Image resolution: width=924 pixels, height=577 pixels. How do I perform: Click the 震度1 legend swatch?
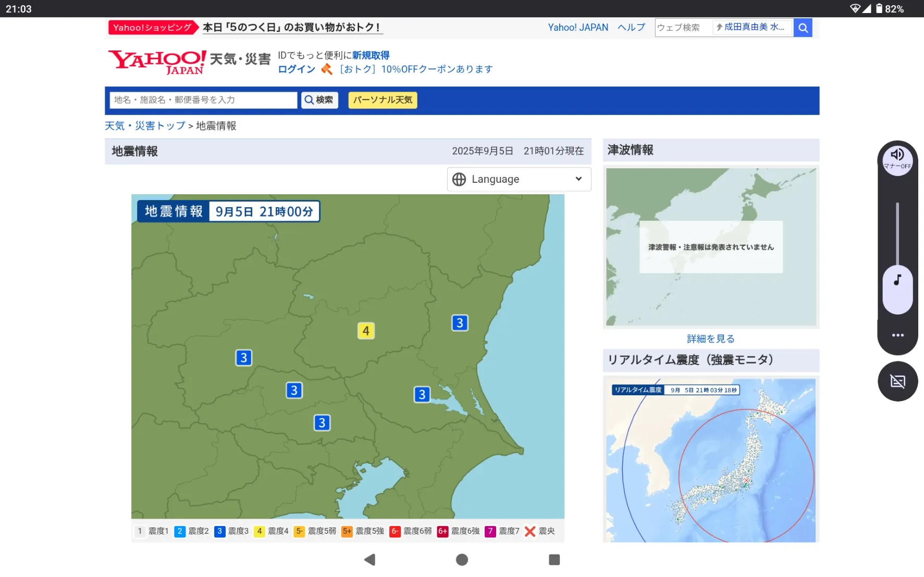(x=140, y=531)
